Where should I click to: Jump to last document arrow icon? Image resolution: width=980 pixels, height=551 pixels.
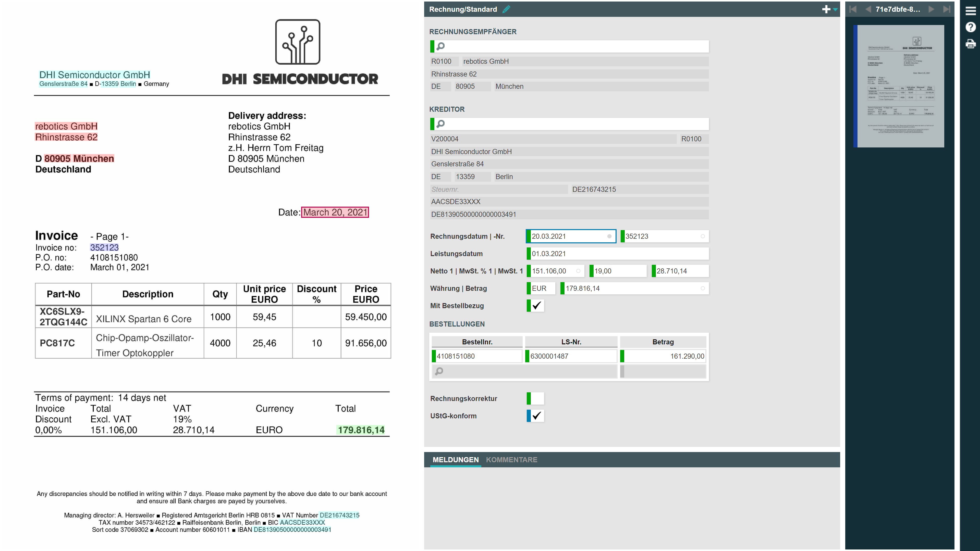[x=947, y=9]
